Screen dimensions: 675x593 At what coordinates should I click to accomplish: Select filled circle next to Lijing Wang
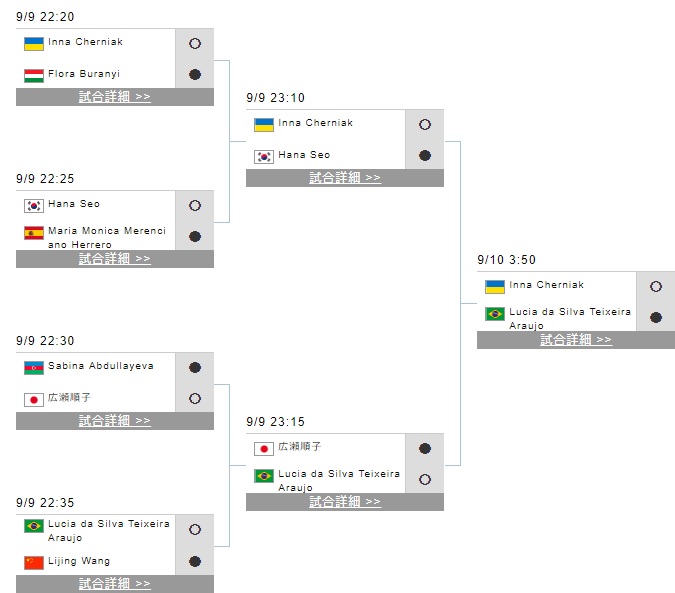[x=195, y=561]
